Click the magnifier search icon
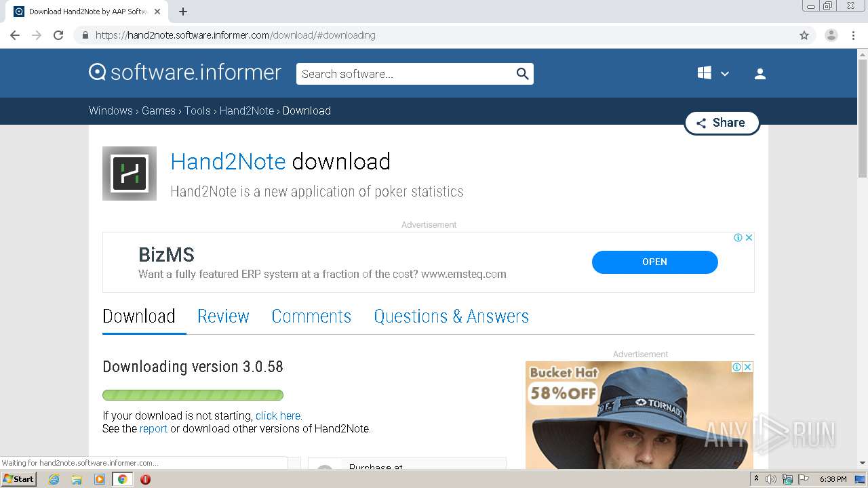 (x=522, y=74)
